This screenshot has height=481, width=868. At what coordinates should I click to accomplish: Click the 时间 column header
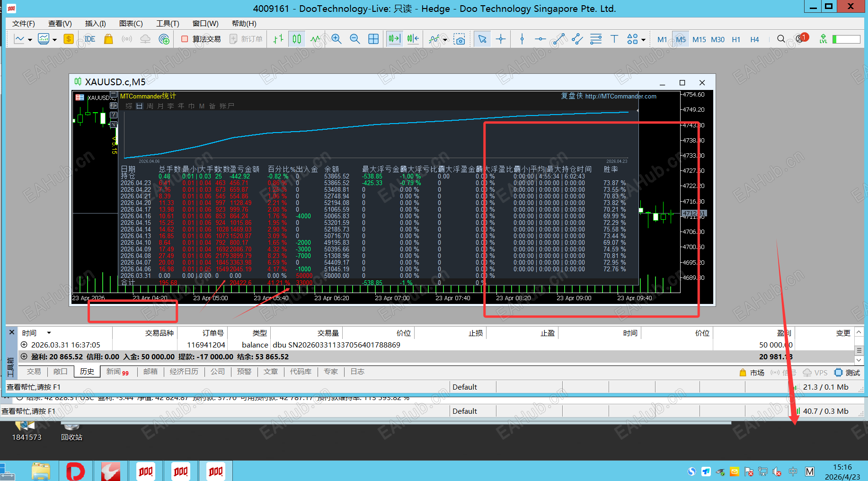pos(29,333)
